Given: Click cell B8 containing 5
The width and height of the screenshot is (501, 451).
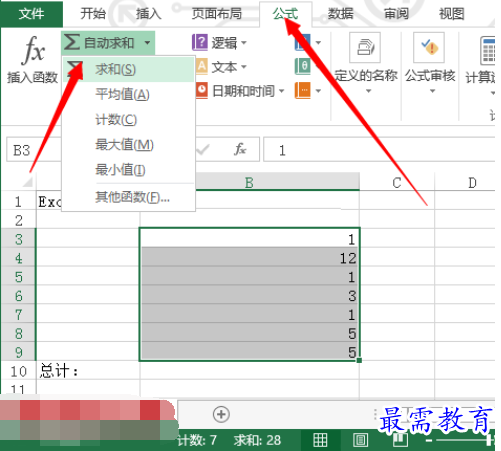Looking at the screenshot, I should tap(250, 333).
